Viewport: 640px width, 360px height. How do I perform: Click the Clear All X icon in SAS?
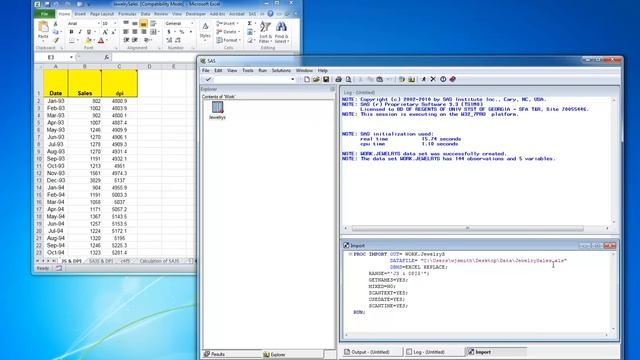tap(433, 79)
